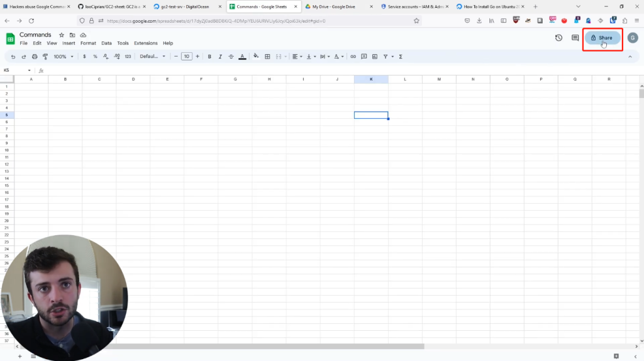The width and height of the screenshot is (644, 361).
Task: Open the text color picker
Action: [242, 57]
